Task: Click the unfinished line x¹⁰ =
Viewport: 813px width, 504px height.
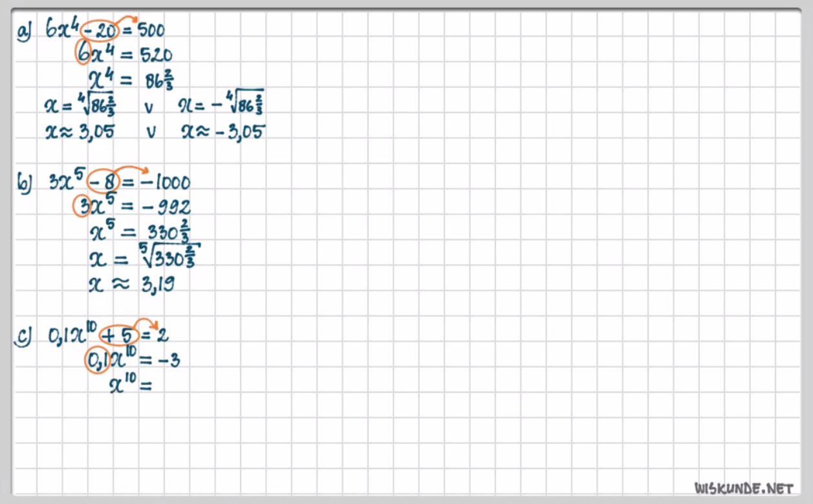Action: click(x=130, y=386)
